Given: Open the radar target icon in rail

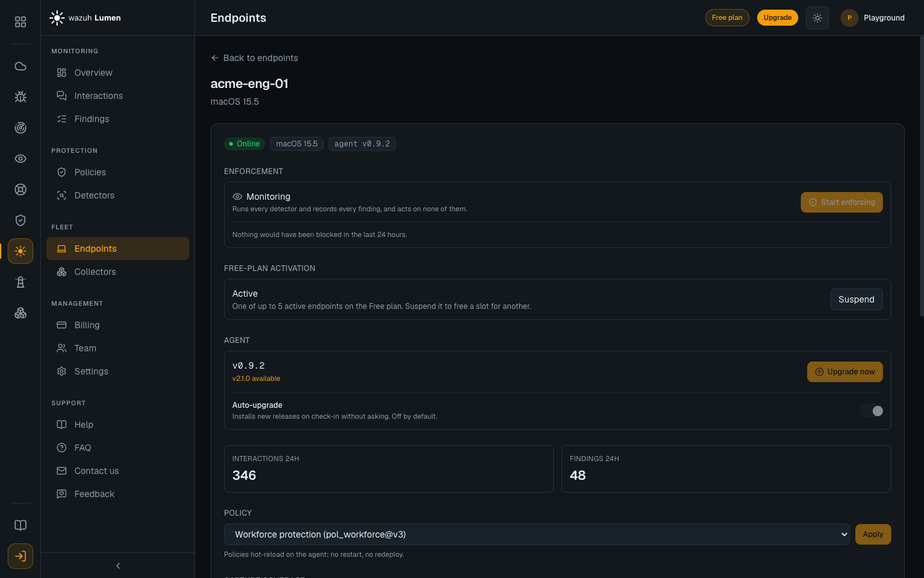Looking at the screenshot, I should tap(21, 128).
